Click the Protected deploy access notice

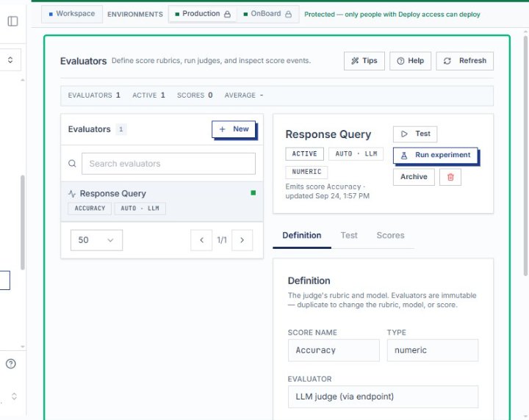pos(392,15)
